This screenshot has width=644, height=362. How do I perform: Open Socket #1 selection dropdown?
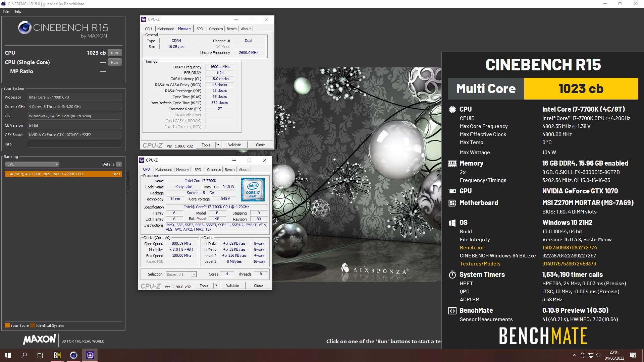181,275
